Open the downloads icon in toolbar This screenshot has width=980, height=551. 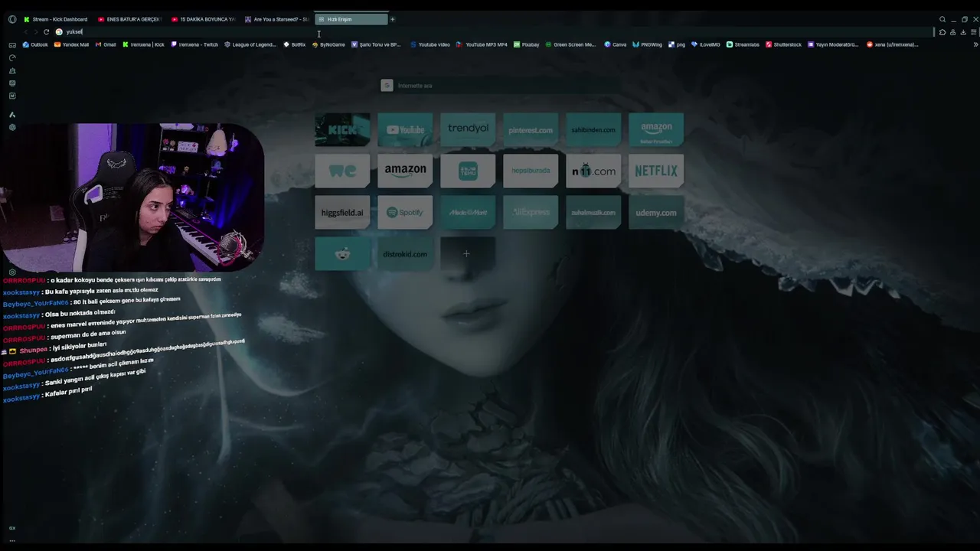pos(963,32)
